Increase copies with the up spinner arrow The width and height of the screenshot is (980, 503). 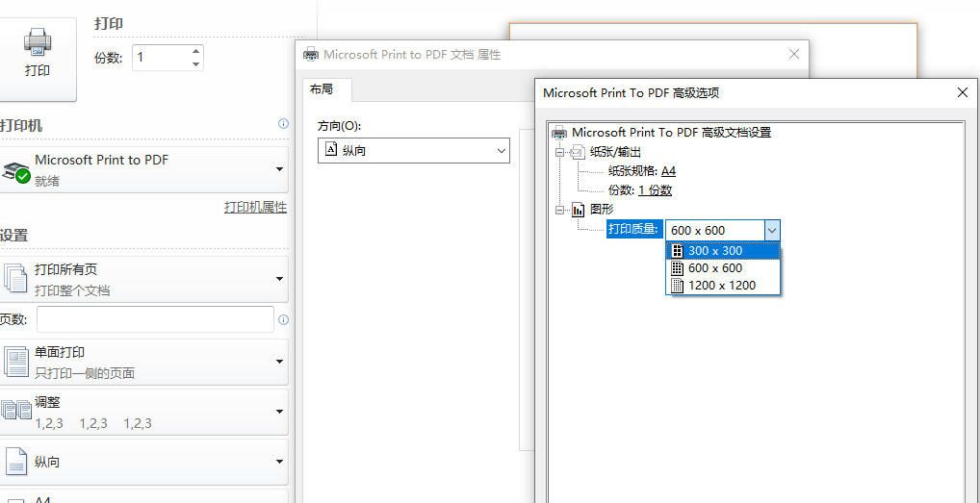click(196, 51)
